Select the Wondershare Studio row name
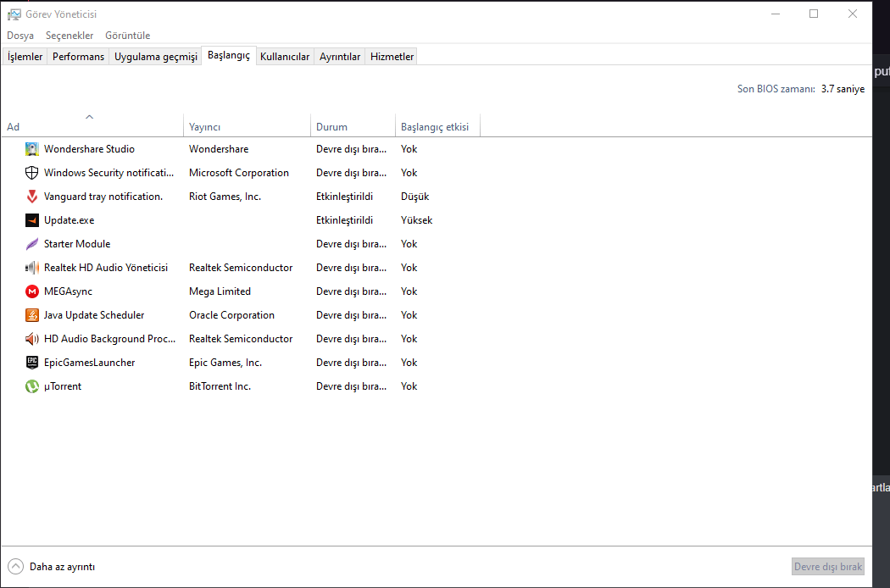The height and width of the screenshot is (588, 890). tap(89, 149)
